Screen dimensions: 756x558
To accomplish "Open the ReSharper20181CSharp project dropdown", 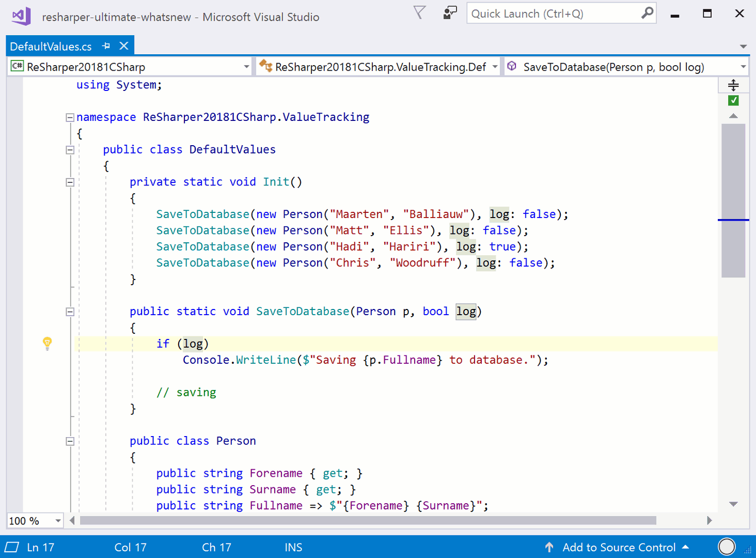I will 246,66.
